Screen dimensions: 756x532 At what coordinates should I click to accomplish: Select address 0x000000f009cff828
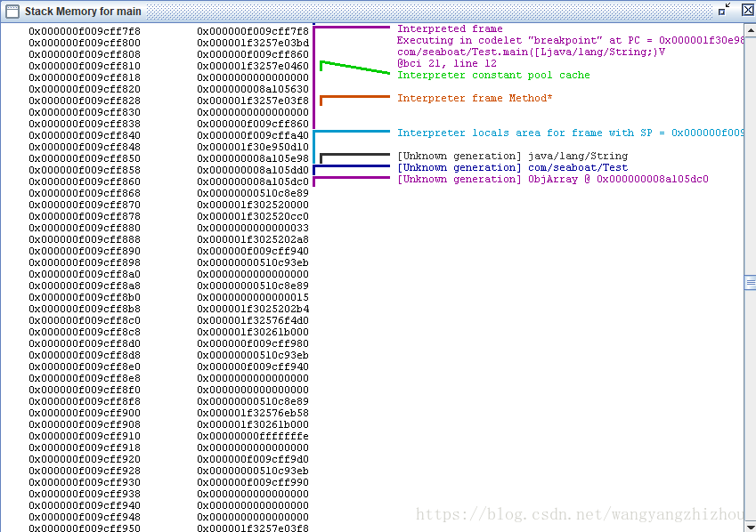[x=85, y=101]
